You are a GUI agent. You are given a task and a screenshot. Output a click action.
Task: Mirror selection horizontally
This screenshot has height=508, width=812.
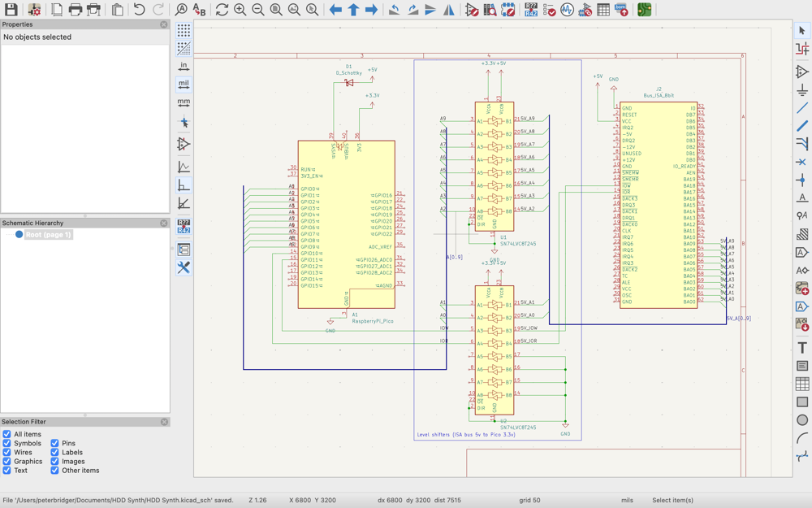(x=448, y=10)
